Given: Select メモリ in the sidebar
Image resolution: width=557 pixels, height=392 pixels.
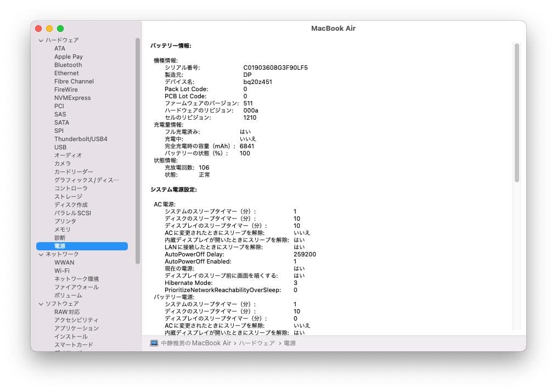Looking at the screenshot, I should click(x=62, y=229).
